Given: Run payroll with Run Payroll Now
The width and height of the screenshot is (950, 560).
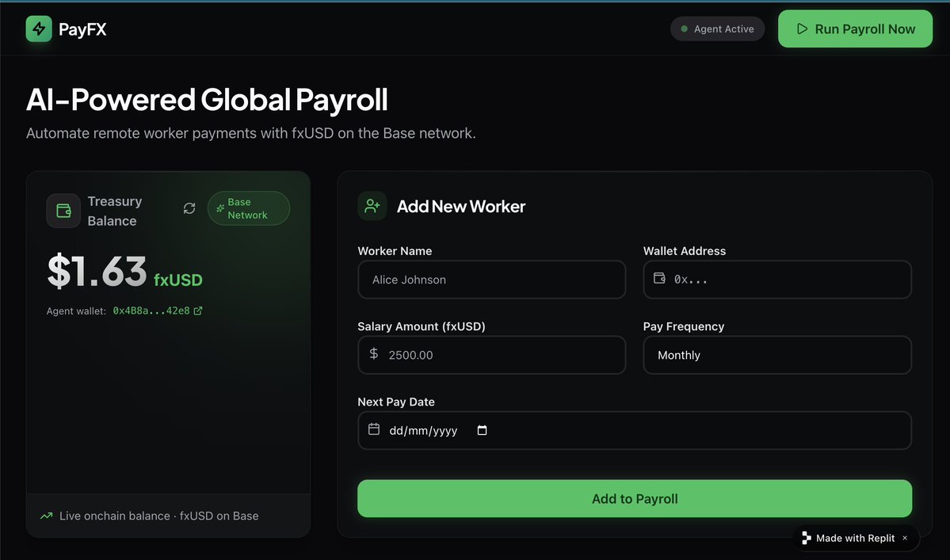Looking at the screenshot, I should click(855, 29).
